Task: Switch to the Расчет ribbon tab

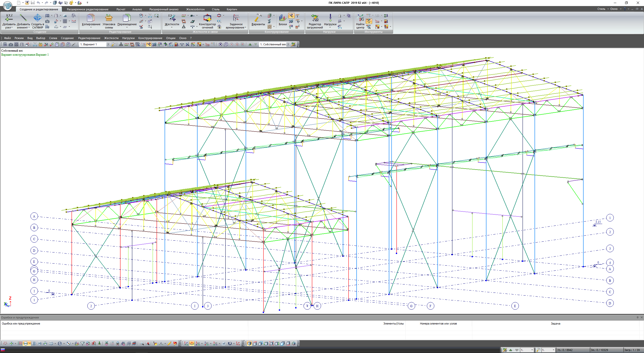Action: point(121,9)
